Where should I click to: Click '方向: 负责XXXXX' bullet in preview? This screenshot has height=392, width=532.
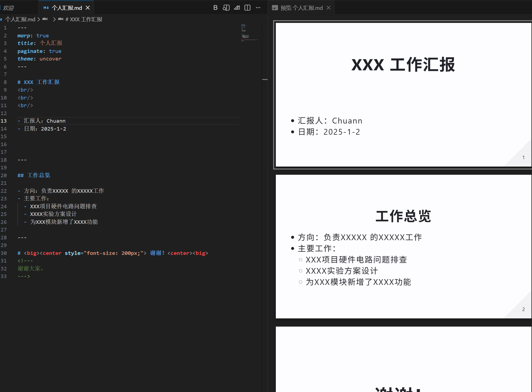360,237
